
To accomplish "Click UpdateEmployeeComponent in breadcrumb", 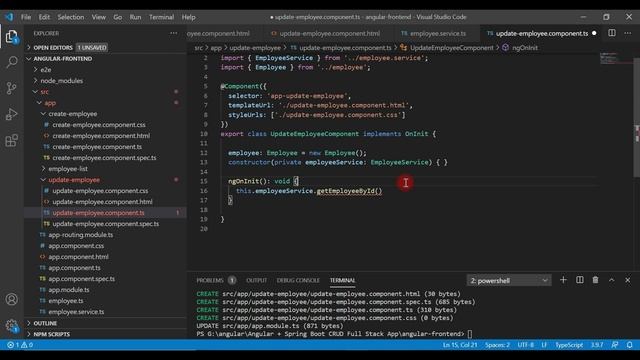I will click(x=451, y=48).
